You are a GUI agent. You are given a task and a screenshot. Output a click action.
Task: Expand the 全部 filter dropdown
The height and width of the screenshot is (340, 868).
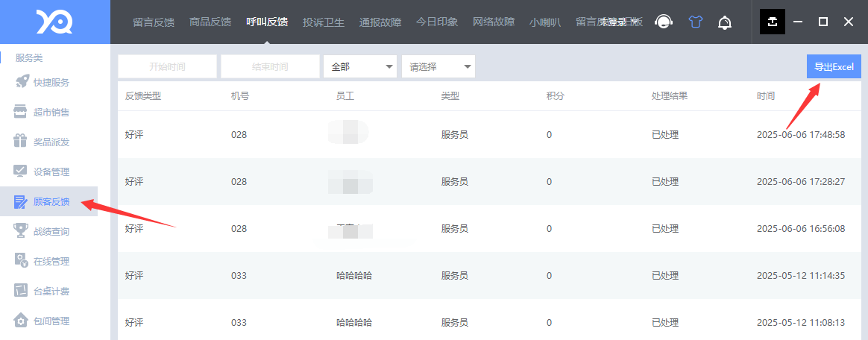(x=360, y=66)
